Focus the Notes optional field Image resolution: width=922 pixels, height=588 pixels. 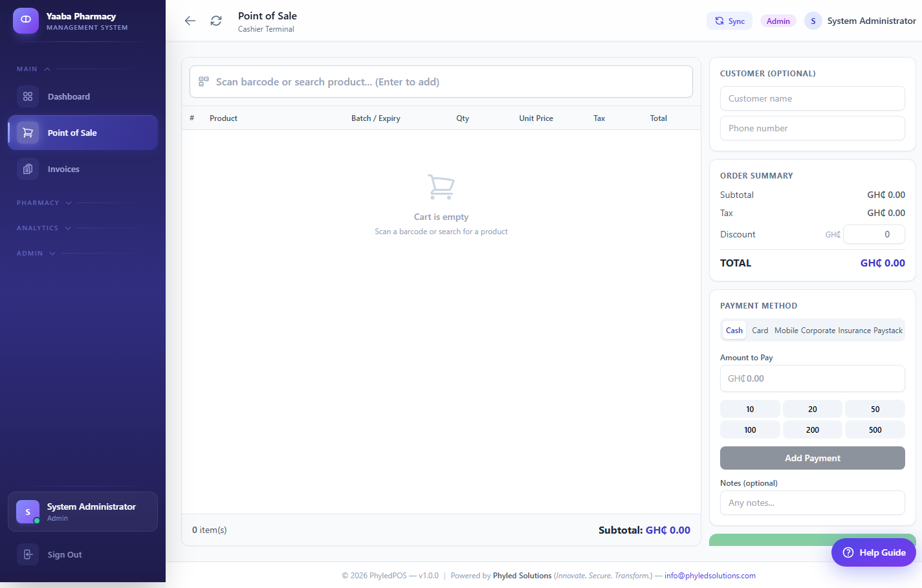click(x=813, y=503)
